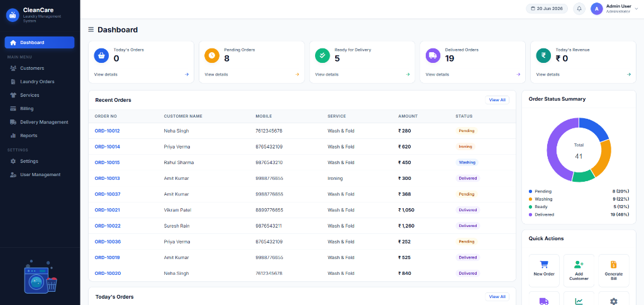
Task: Open order ORD-10013
Action: coord(107,178)
